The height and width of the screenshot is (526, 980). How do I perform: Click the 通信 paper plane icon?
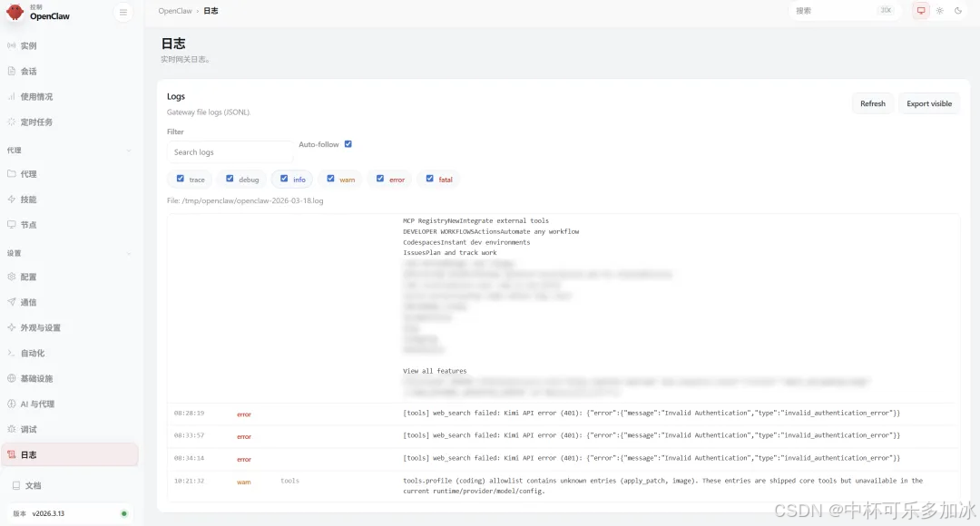[x=11, y=302]
